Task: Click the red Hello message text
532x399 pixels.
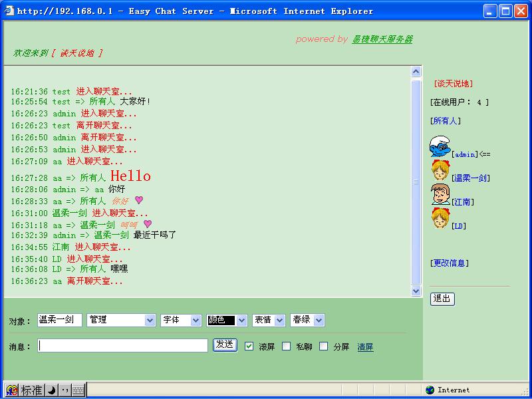Action: (130, 176)
